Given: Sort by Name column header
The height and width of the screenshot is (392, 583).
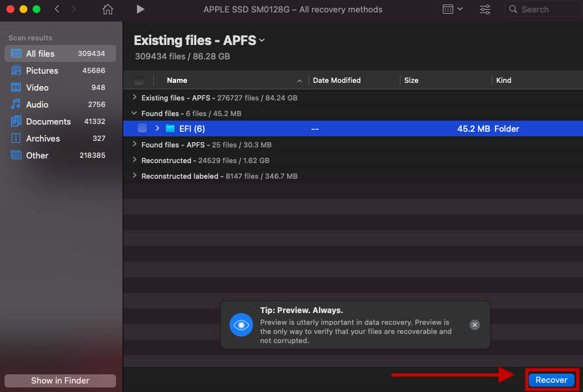Looking at the screenshot, I should click(x=177, y=80).
